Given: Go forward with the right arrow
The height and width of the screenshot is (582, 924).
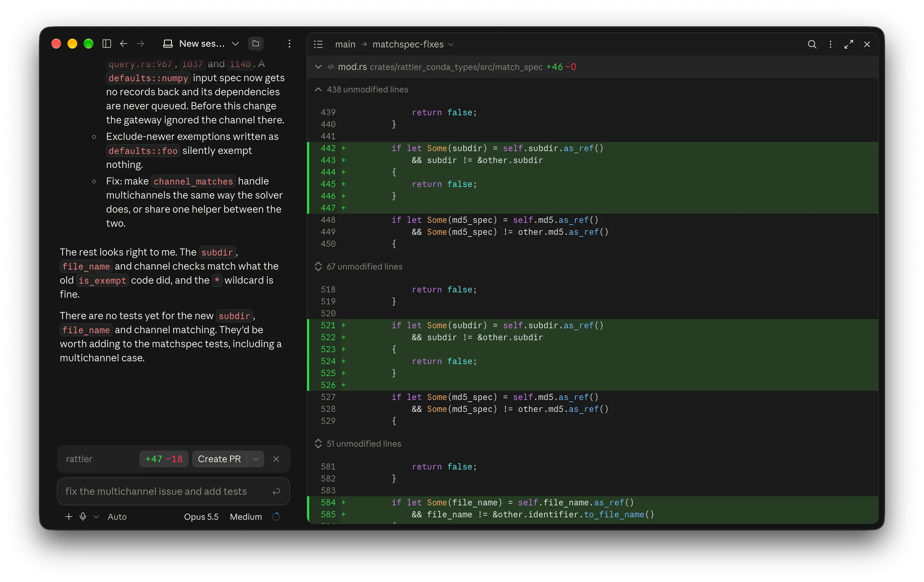Looking at the screenshot, I should click(141, 44).
